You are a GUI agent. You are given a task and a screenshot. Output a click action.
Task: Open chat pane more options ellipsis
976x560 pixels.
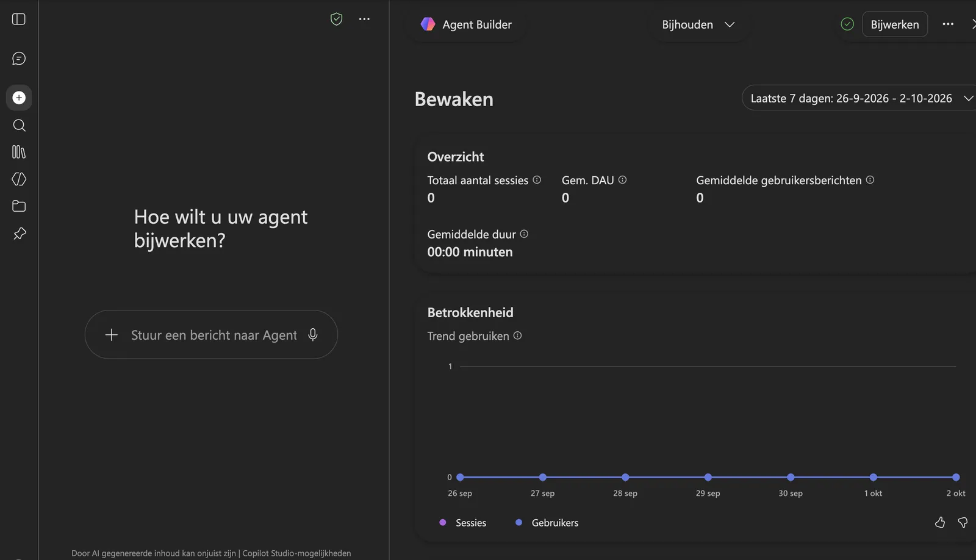[x=364, y=19]
